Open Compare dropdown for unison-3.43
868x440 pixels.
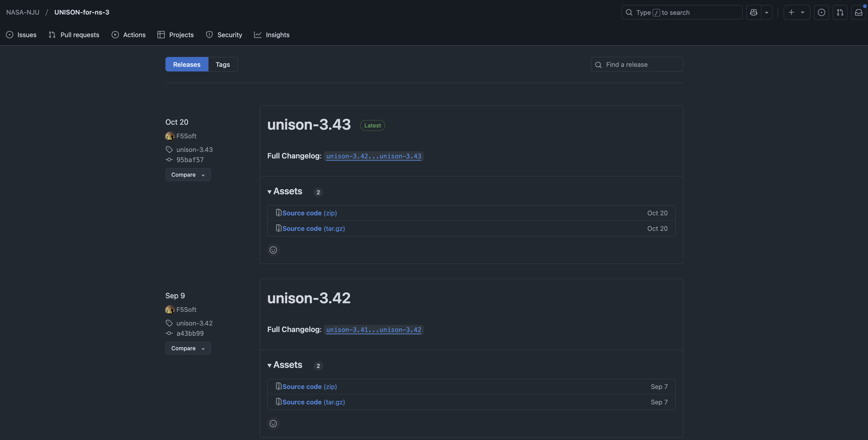point(188,175)
